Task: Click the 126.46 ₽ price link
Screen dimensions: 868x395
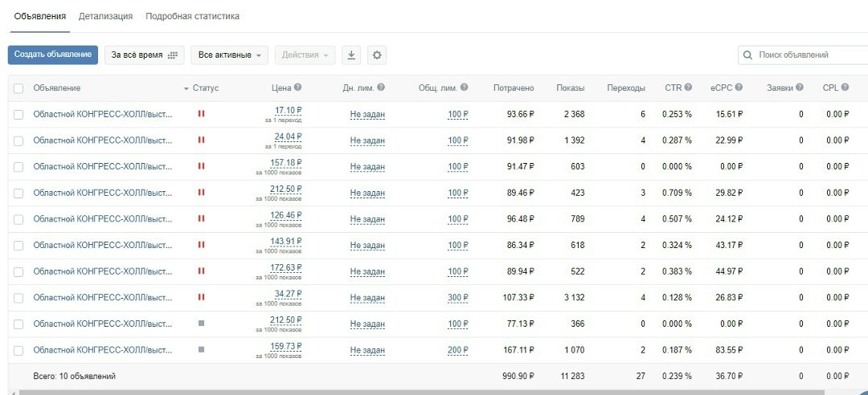Action: (285, 214)
